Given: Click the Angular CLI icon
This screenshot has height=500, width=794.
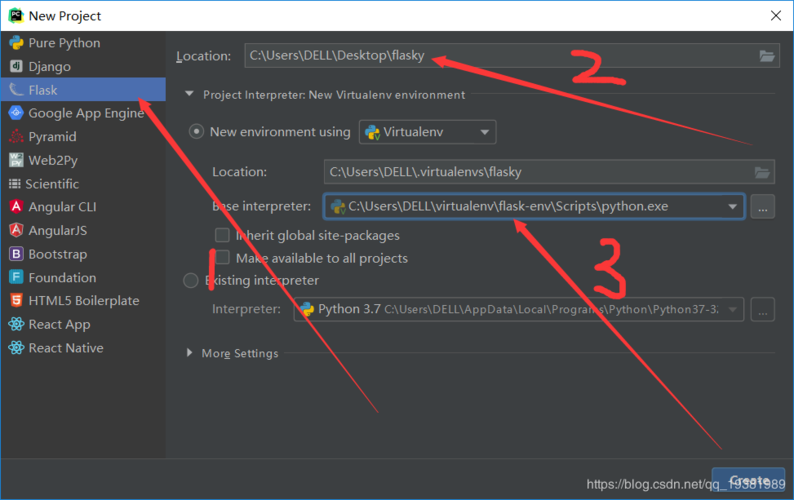Looking at the screenshot, I should click(16, 207).
